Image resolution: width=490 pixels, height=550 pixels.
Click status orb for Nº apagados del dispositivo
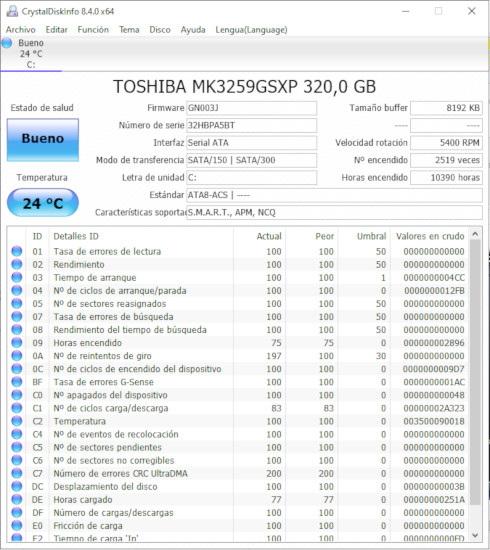16,395
